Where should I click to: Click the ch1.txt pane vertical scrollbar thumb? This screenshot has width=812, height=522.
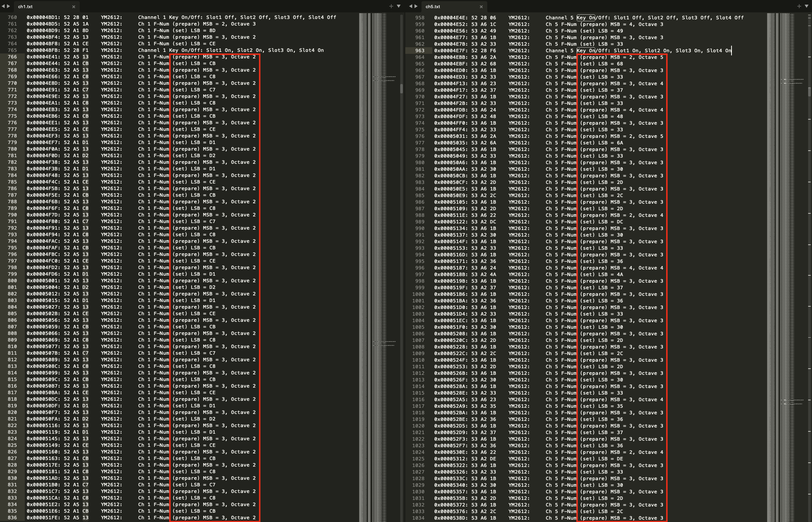pos(401,89)
